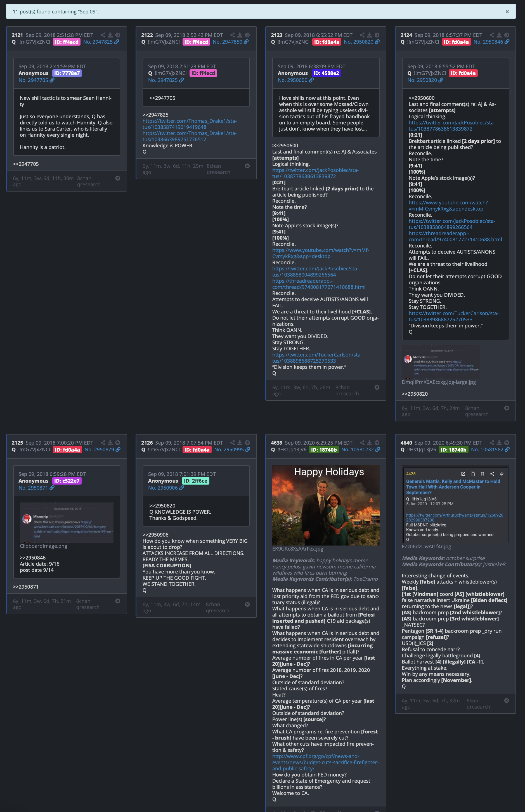
Task: Open post 2126 with circled arrow icon
Action: [x=247, y=443]
